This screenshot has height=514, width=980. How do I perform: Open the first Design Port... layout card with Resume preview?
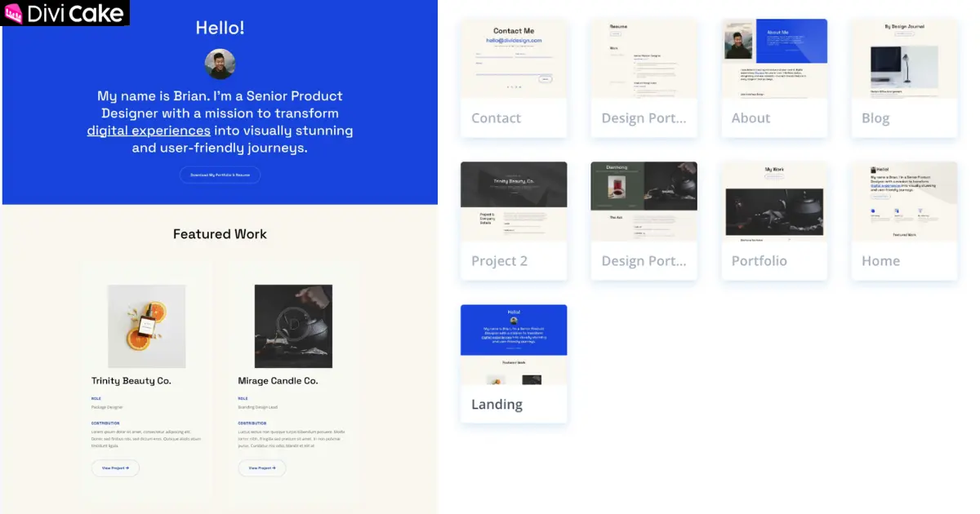point(644,78)
